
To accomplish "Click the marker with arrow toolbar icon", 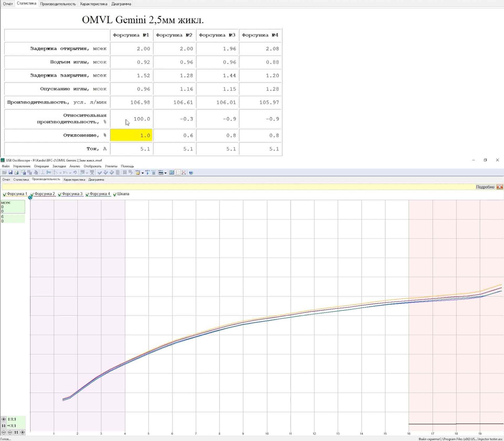I will click(49, 173).
